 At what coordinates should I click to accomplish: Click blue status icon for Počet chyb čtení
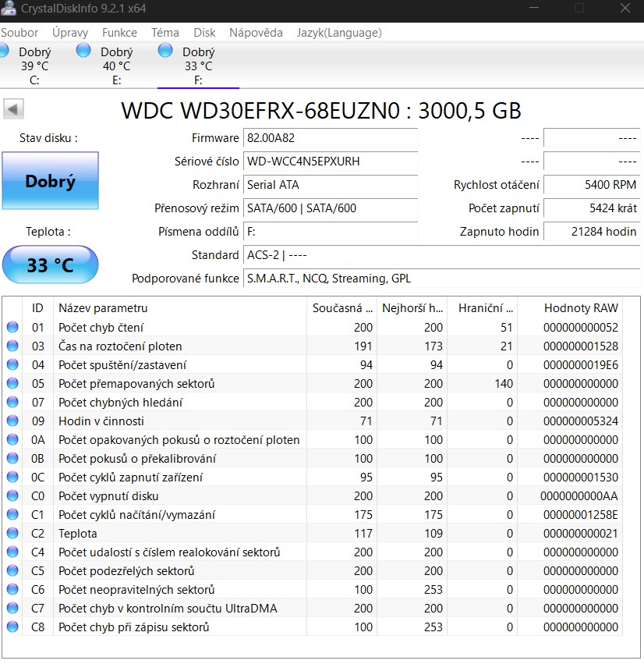[x=12, y=328]
